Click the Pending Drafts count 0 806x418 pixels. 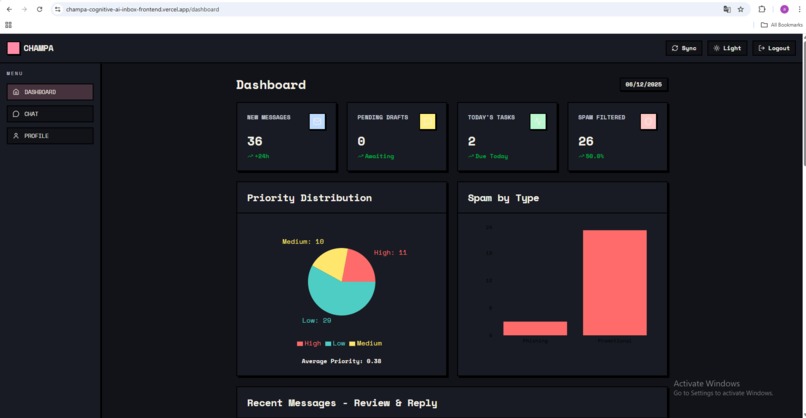point(361,141)
